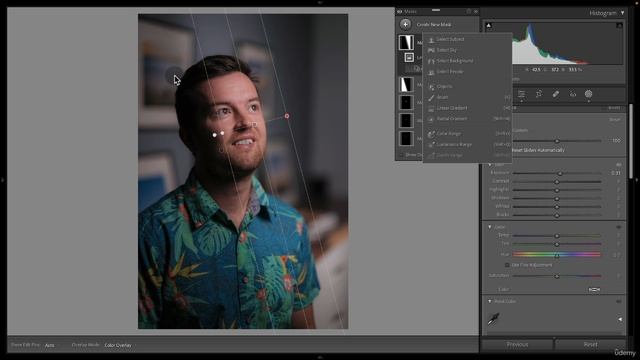
Task: Click the Highlights slider handle
Action: pos(557,190)
